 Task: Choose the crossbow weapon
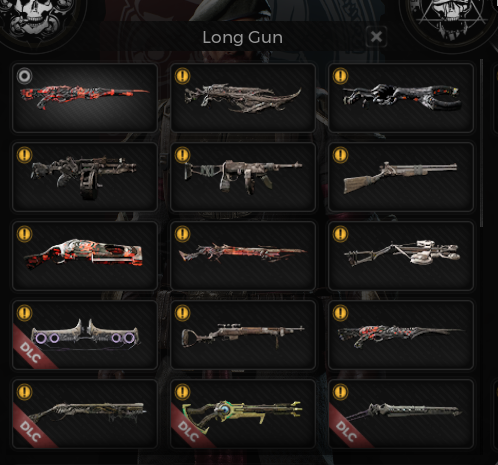coord(401,256)
